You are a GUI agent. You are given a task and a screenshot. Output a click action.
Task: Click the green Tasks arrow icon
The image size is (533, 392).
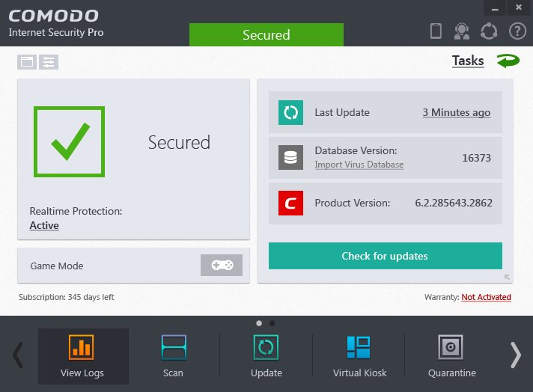(x=508, y=61)
